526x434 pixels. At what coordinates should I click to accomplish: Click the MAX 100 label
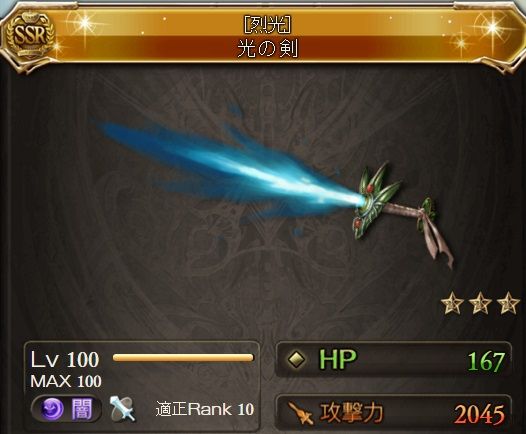66,382
